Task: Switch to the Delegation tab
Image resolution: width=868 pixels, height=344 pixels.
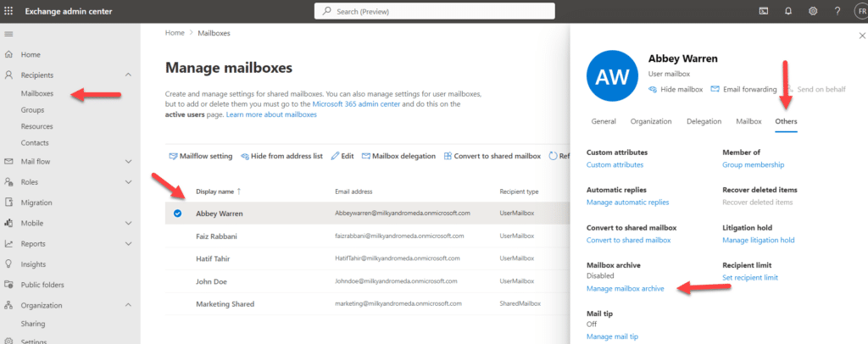Action: [x=704, y=121]
